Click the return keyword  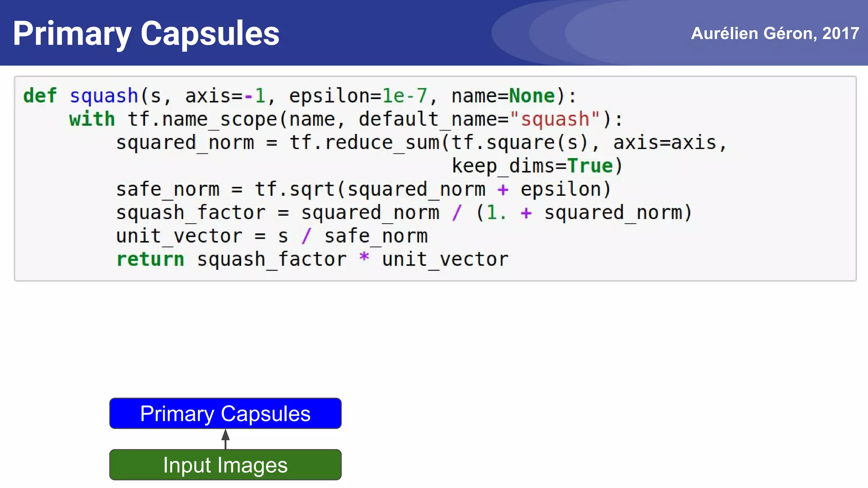[x=150, y=259]
